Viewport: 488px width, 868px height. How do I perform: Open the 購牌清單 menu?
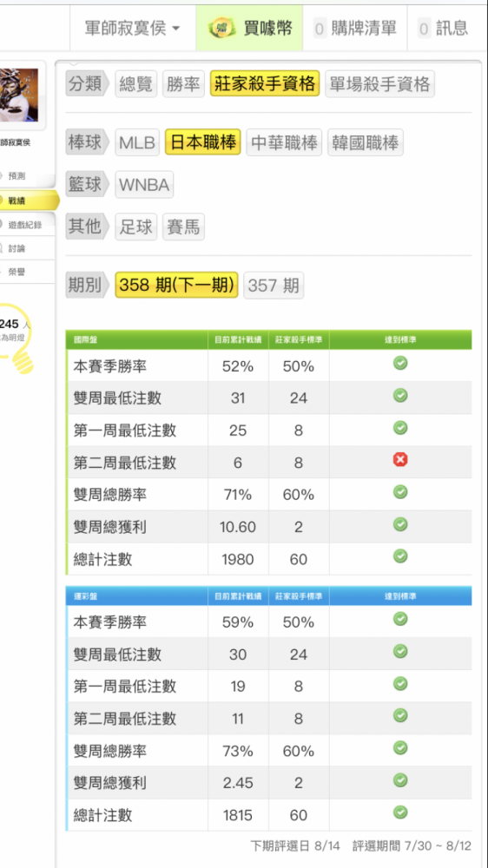click(x=355, y=28)
